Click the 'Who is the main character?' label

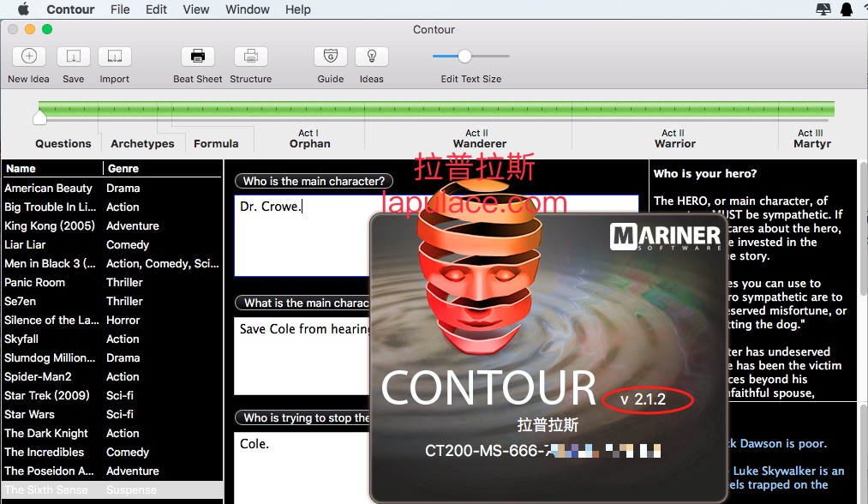(x=314, y=181)
